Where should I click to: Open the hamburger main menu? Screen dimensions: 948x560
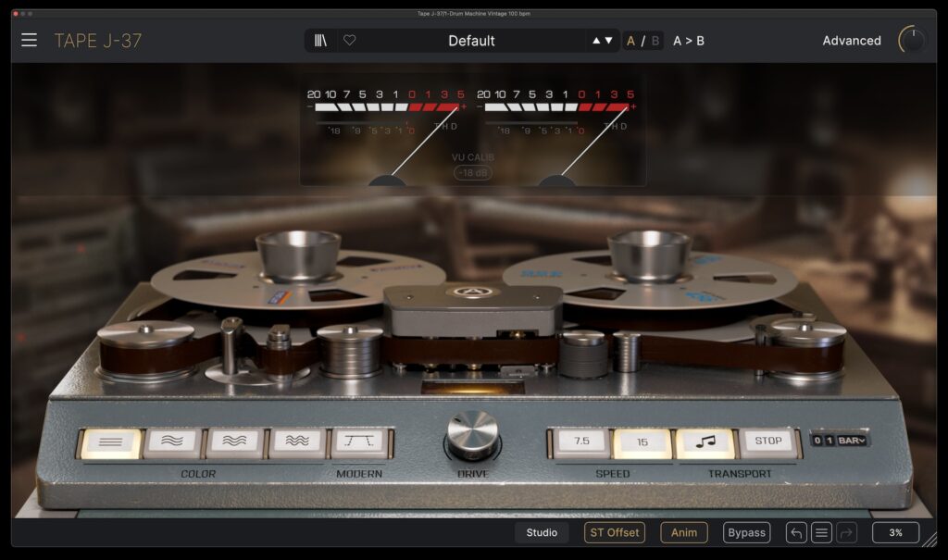point(30,40)
